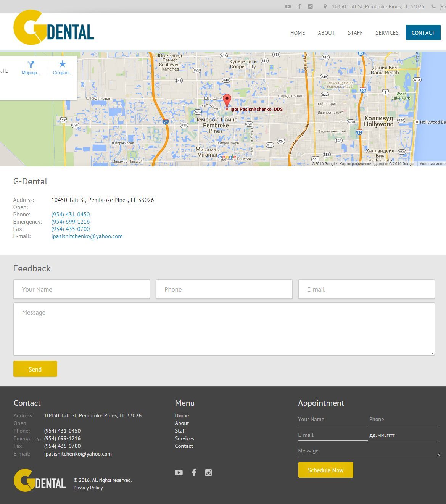
Task: Click the star save icon on map
Action: click(62, 64)
